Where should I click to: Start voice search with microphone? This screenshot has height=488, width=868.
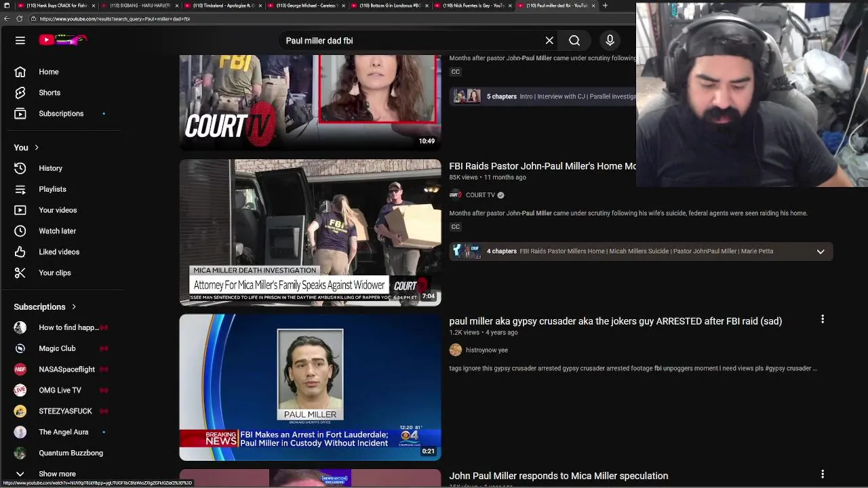tap(610, 41)
